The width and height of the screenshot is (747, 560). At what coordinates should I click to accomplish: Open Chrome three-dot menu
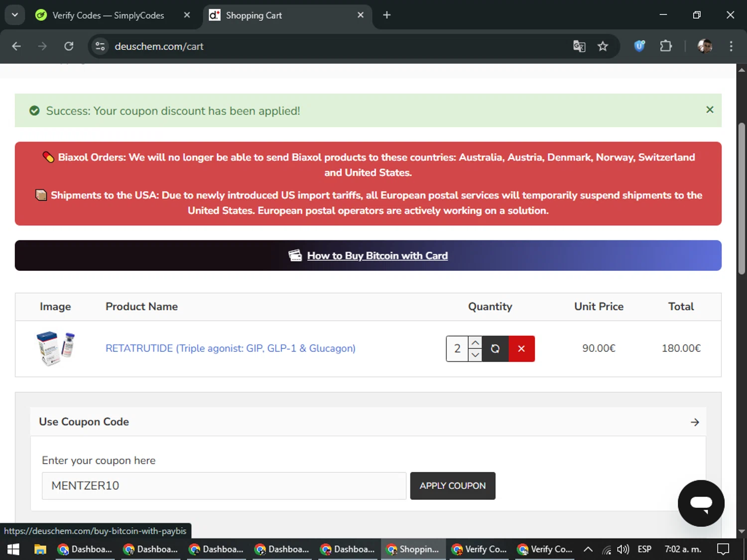[731, 46]
